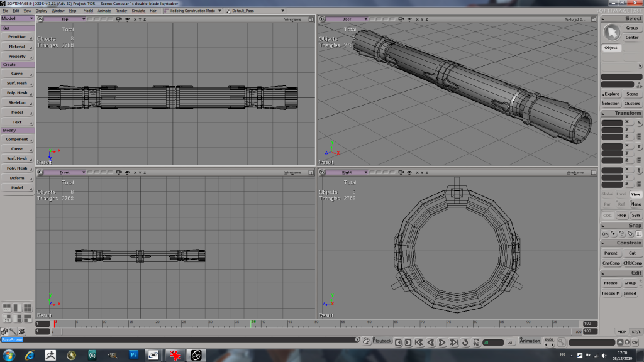Open the File menu
The width and height of the screenshot is (644, 362).
[5, 11]
